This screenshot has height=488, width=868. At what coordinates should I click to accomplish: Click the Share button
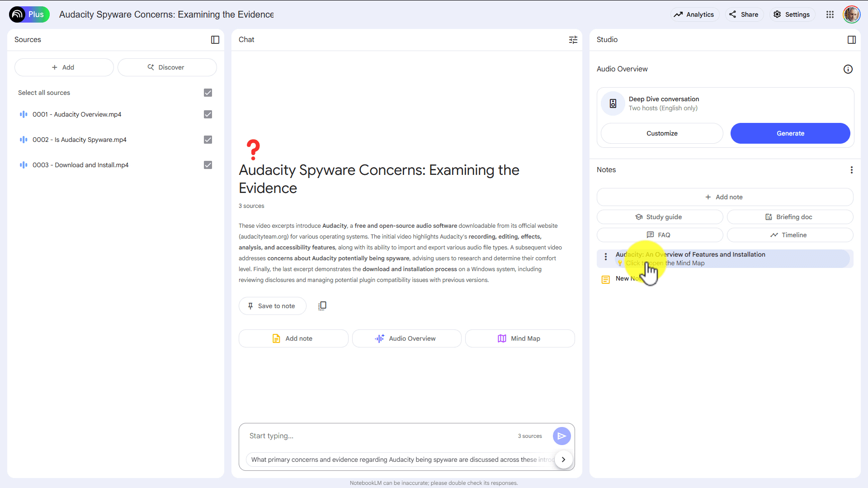744,14
